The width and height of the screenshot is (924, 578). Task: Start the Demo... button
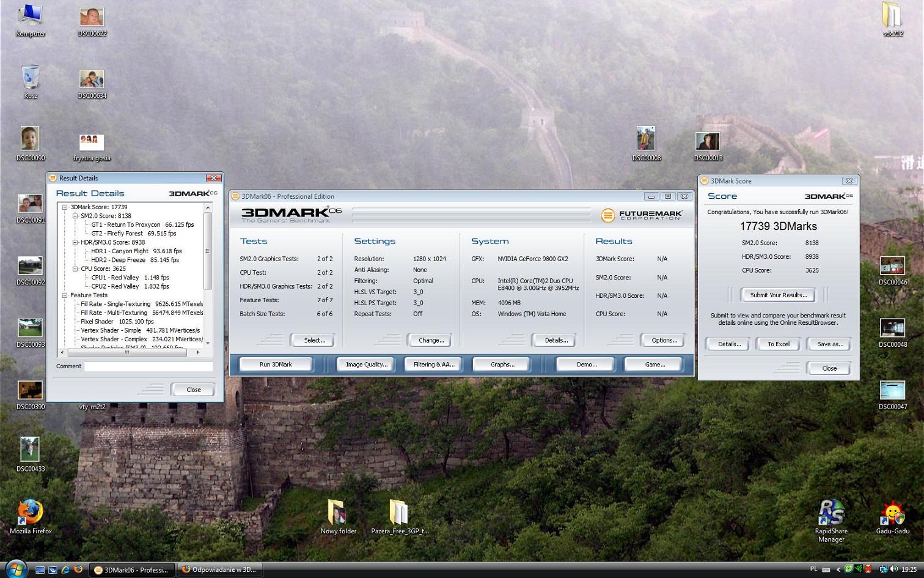(587, 365)
